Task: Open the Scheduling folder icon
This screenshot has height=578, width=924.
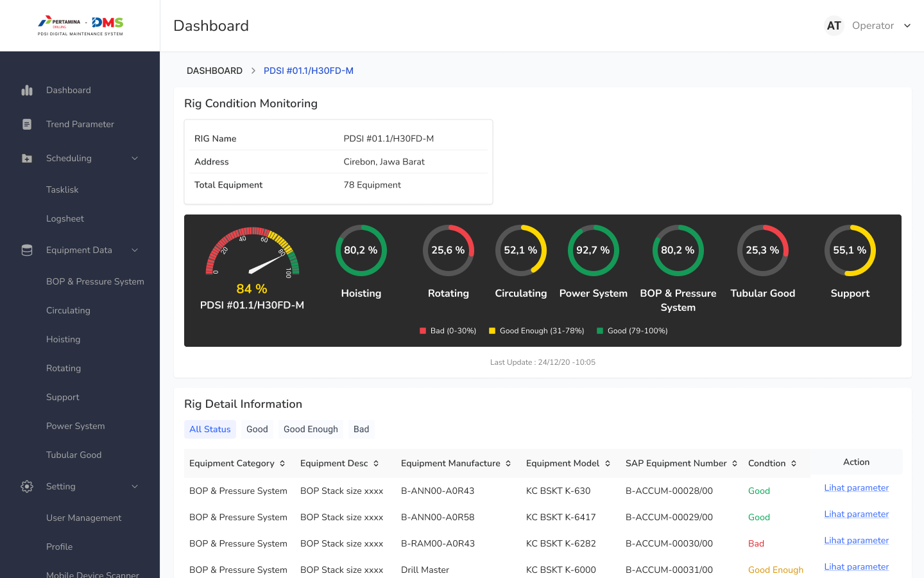Action: (x=26, y=158)
